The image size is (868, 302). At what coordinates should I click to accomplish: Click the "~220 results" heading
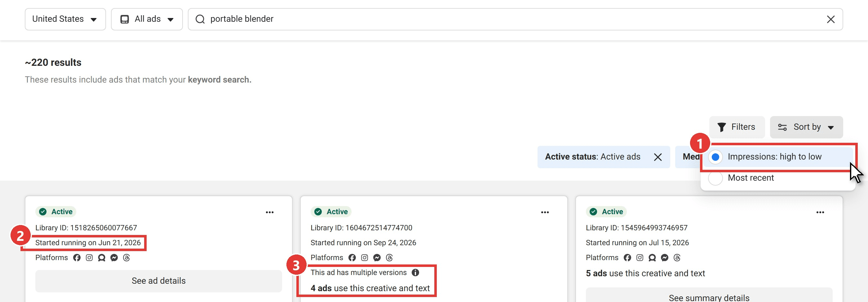[x=53, y=63]
